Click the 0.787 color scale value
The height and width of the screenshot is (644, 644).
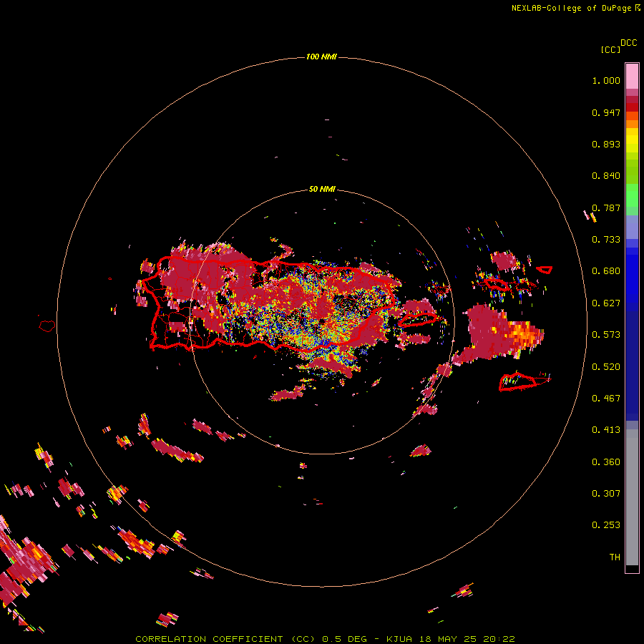pos(606,208)
